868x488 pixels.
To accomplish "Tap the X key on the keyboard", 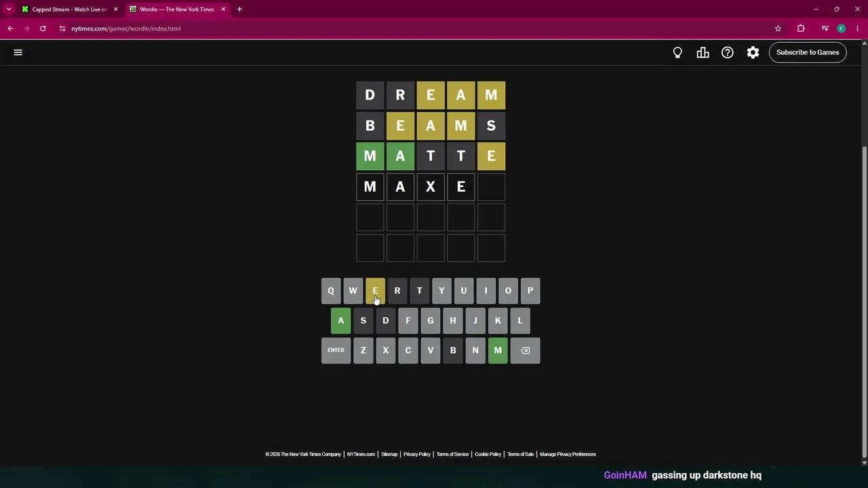I will click(385, 350).
